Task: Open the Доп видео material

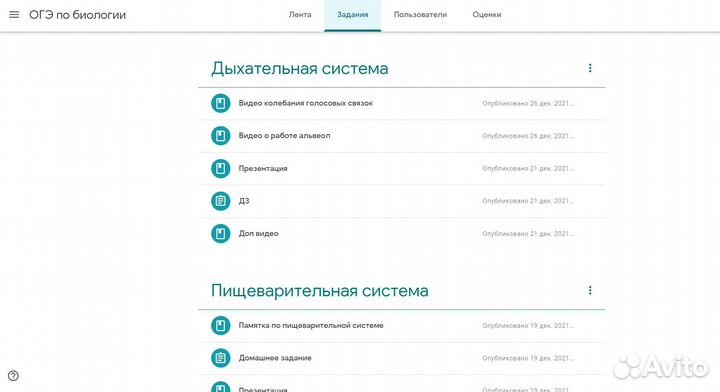Action: 259,234
